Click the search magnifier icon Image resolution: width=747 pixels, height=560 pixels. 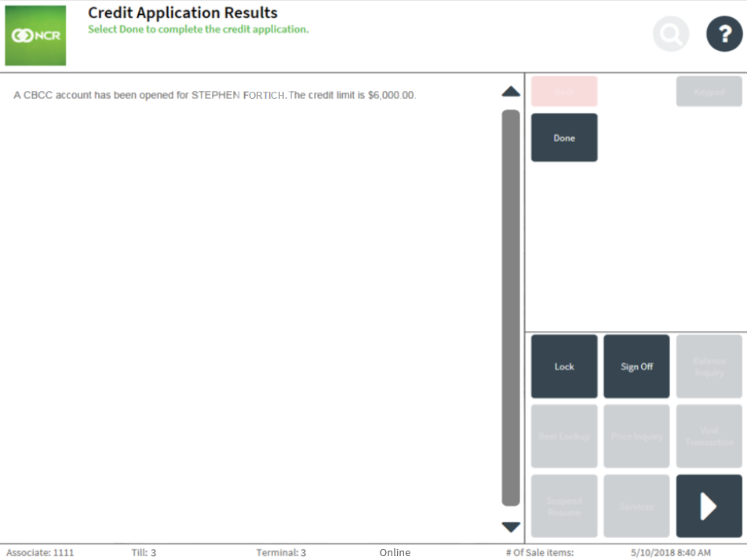[671, 35]
